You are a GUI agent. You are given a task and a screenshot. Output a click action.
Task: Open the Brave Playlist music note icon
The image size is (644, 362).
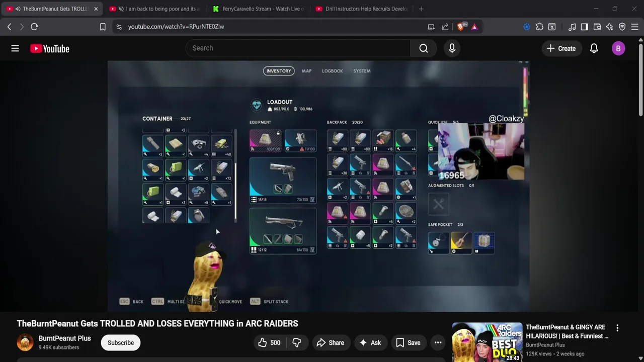(x=572, y=27)
